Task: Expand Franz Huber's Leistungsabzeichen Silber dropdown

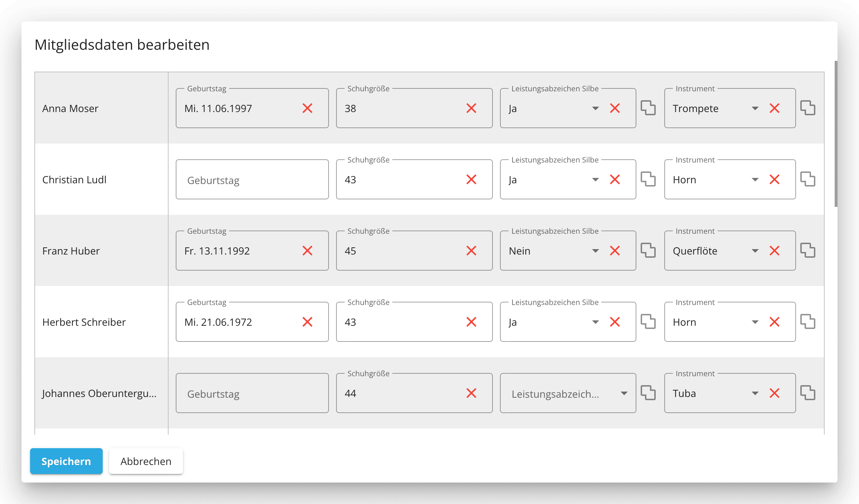Action: click(x=595, y=251)
